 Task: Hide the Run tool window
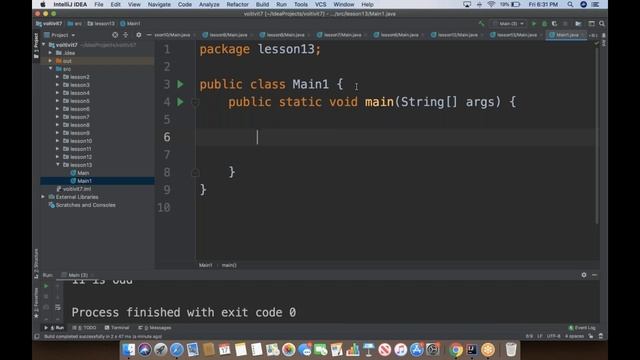click(x=594, y=275)
